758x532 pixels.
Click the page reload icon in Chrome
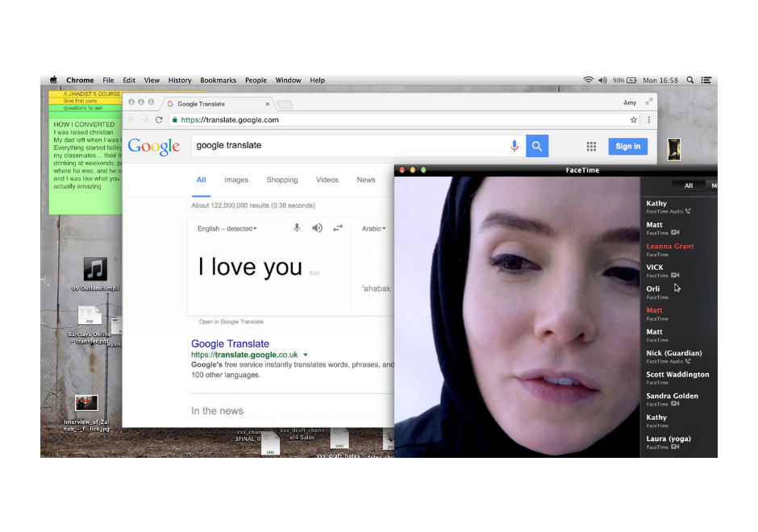coord(158,118)
